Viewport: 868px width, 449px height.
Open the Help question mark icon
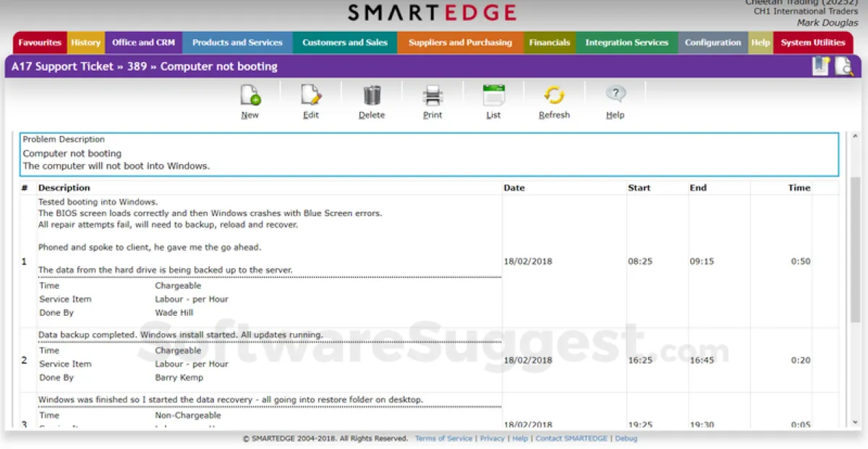click(x=615, y=95)
